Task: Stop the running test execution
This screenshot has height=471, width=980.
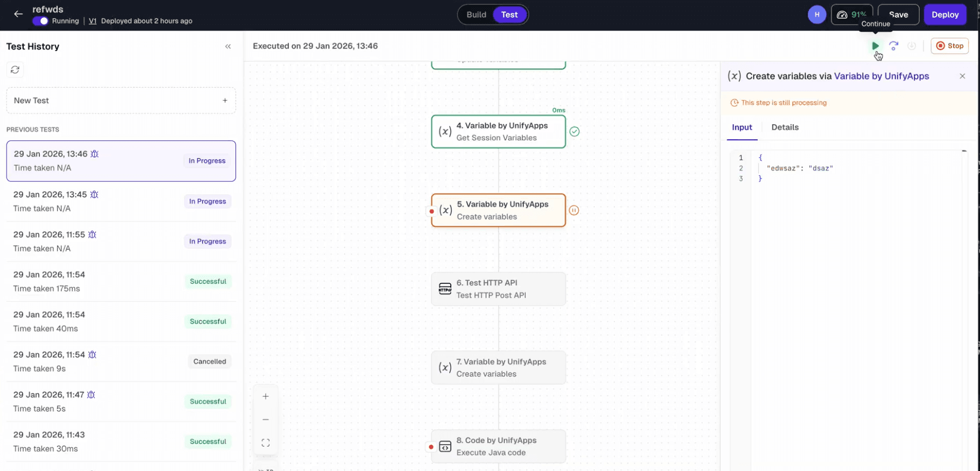Action: point(949,46)
